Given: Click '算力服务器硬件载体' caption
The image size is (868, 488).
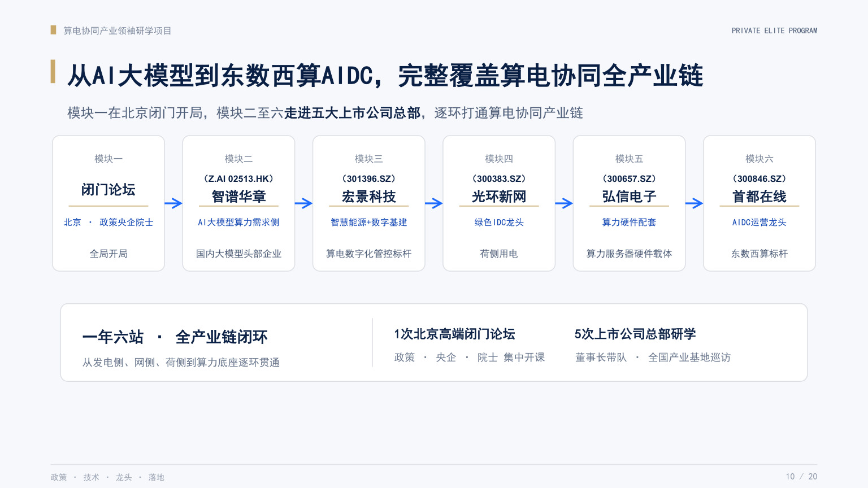Looking at the screenshot, I should [x=629, y=254].
